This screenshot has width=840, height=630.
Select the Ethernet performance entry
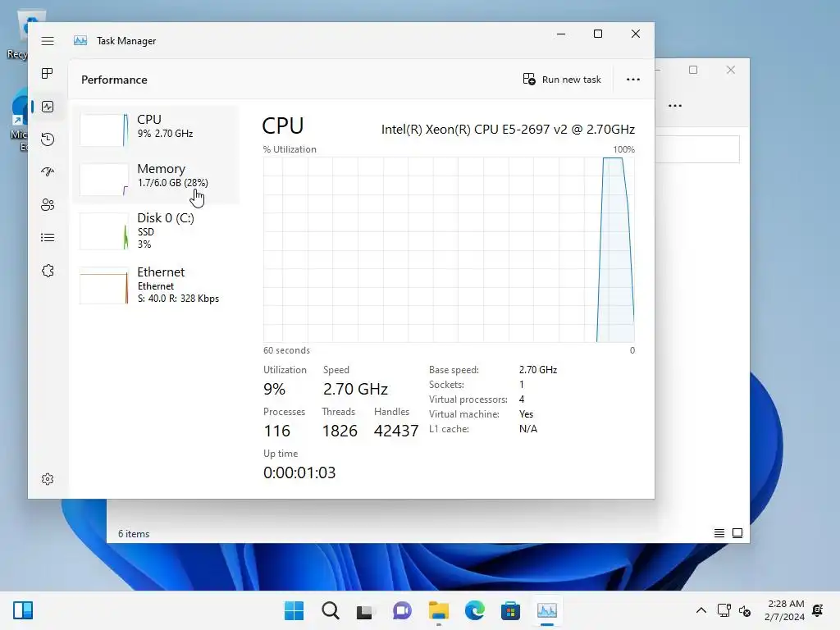pos(156,285)
